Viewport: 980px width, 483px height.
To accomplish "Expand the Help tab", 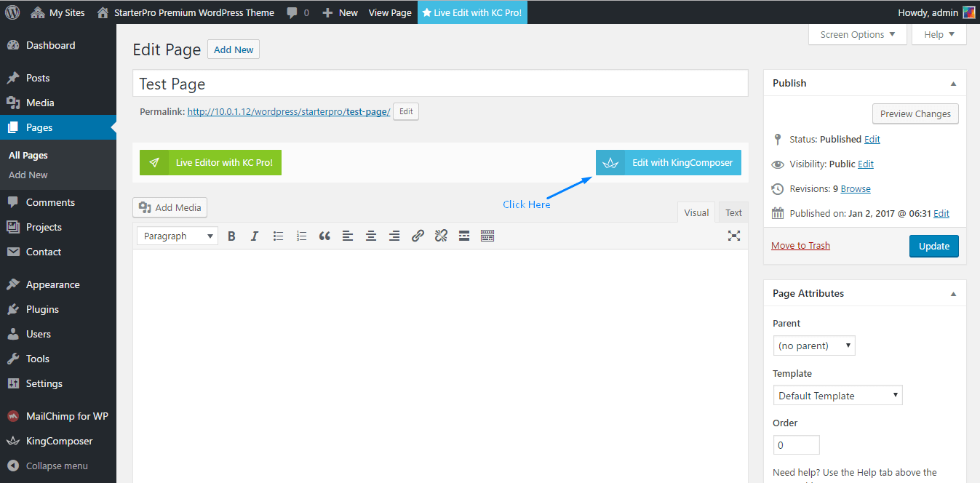I will [939, 35].
